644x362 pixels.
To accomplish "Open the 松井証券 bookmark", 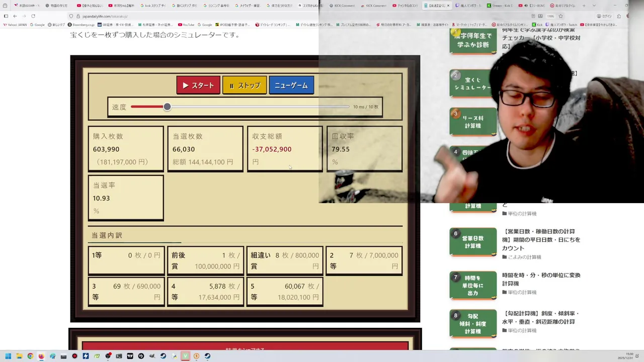I will (x=154, y=25).
